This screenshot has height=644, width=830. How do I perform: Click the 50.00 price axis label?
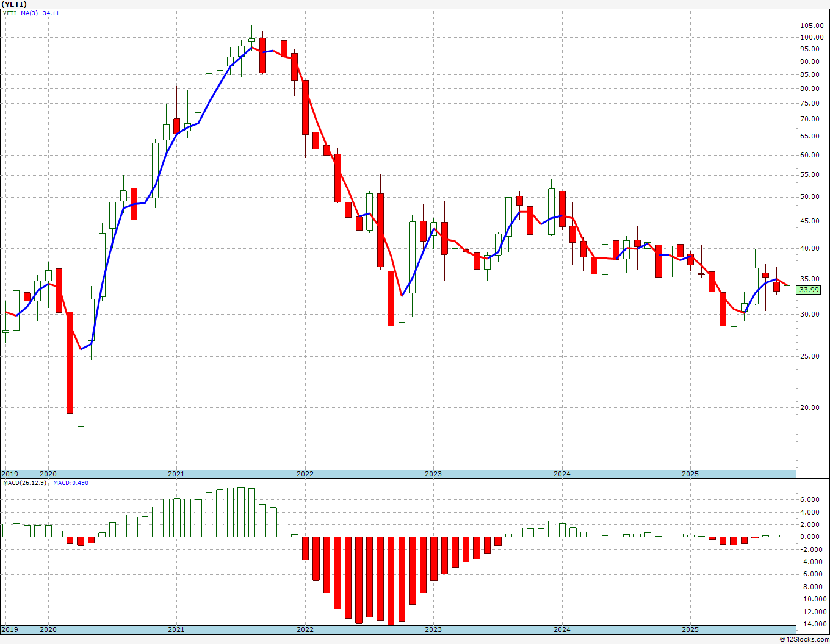[811, 197]
